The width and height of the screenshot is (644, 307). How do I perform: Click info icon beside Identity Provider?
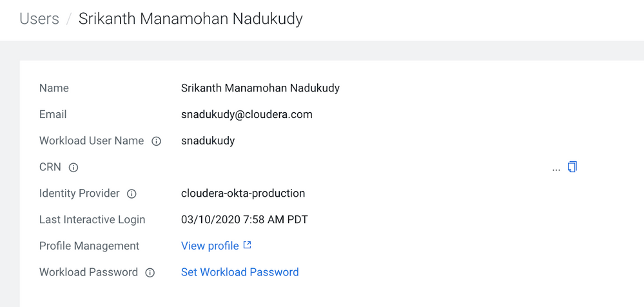pyautogui.click(x=132, y=193)
